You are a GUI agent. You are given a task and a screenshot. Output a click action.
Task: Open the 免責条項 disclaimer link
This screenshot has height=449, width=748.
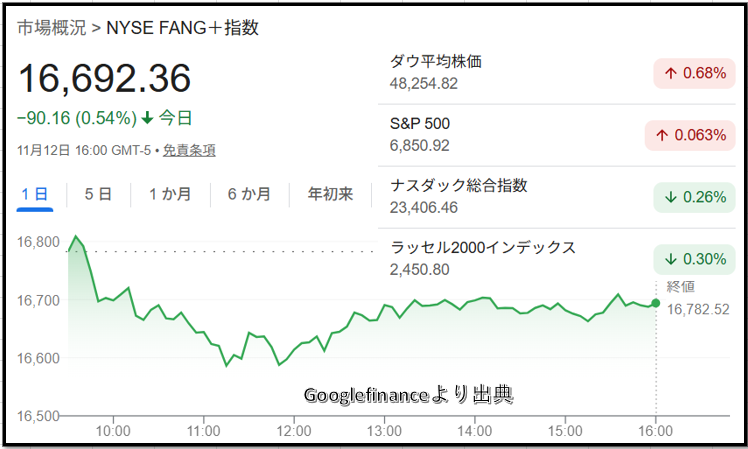189,150
